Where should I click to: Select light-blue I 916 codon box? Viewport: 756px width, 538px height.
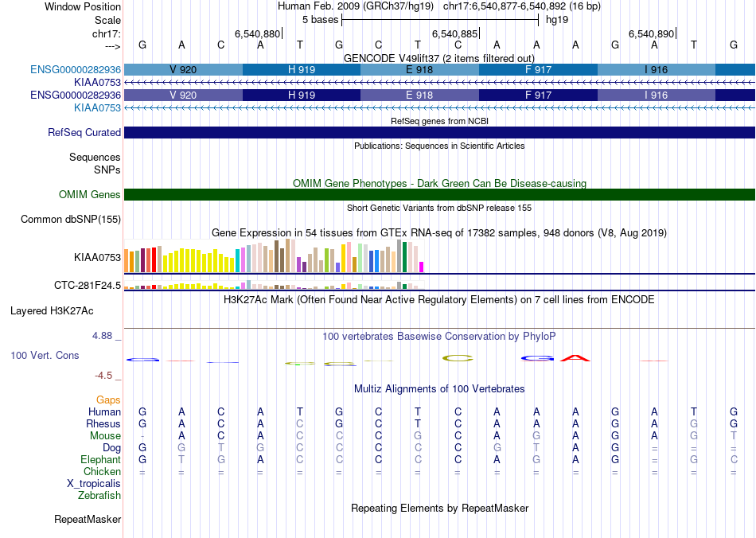point(657,69)
